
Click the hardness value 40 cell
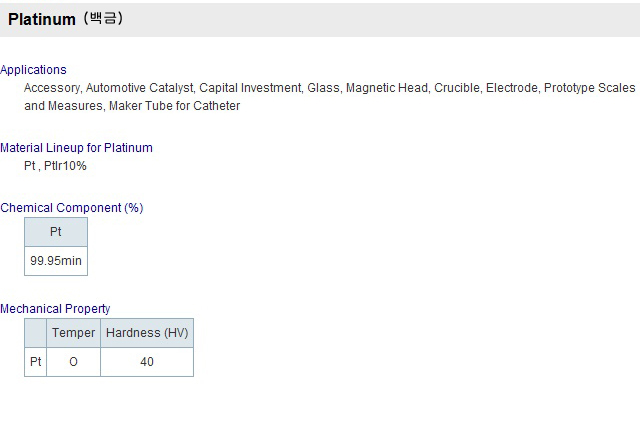(x=147, y=362)
